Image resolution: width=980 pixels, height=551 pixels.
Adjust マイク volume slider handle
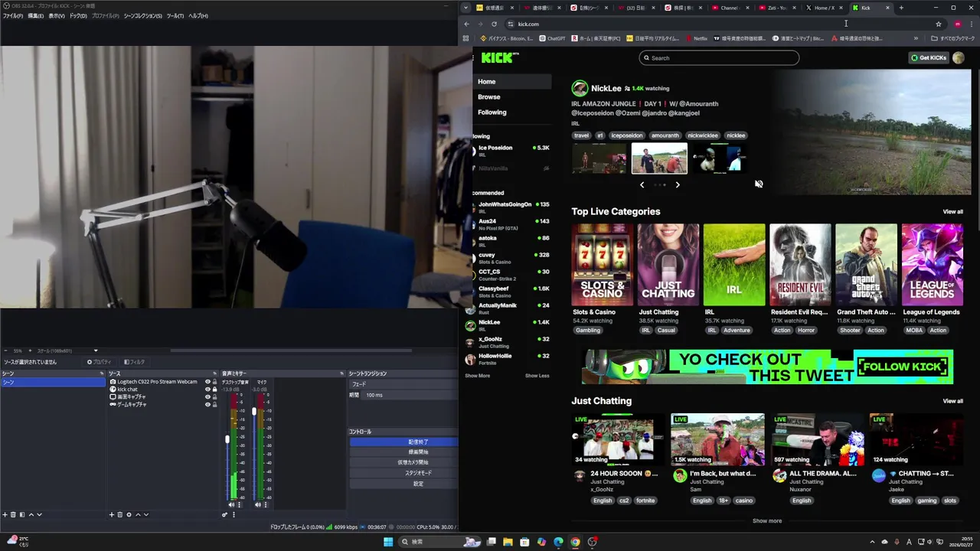[x=253, y=412]
